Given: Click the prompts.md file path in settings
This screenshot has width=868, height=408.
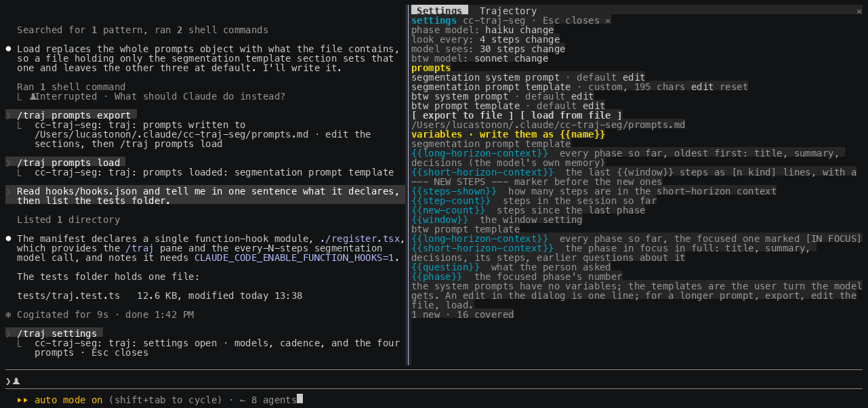Looking at the screenshot, I should 548,125.
